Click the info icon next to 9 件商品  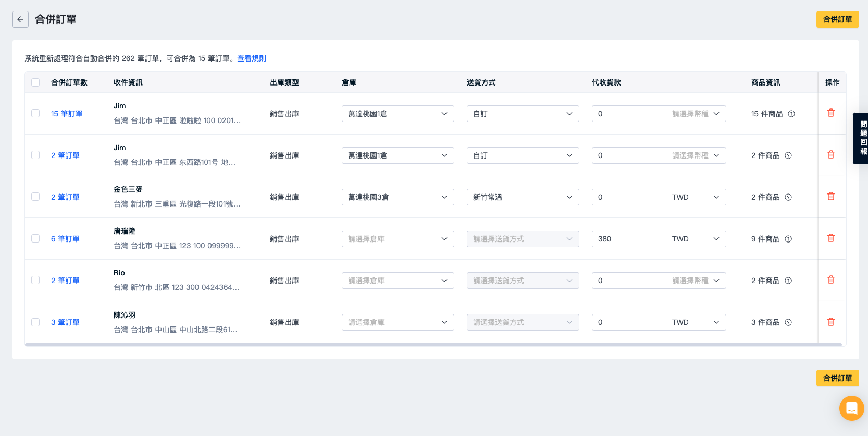(x=788, y=239)
